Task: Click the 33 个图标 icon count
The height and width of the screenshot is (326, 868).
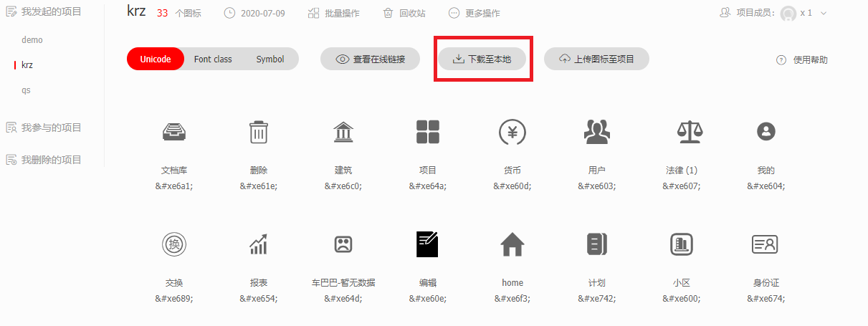Action: tap(178, 13)
